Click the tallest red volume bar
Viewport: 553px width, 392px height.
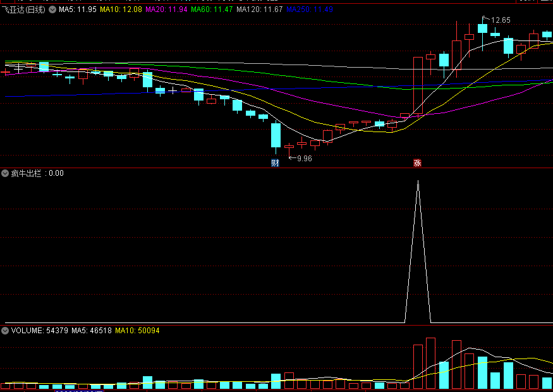coord(430,363)
